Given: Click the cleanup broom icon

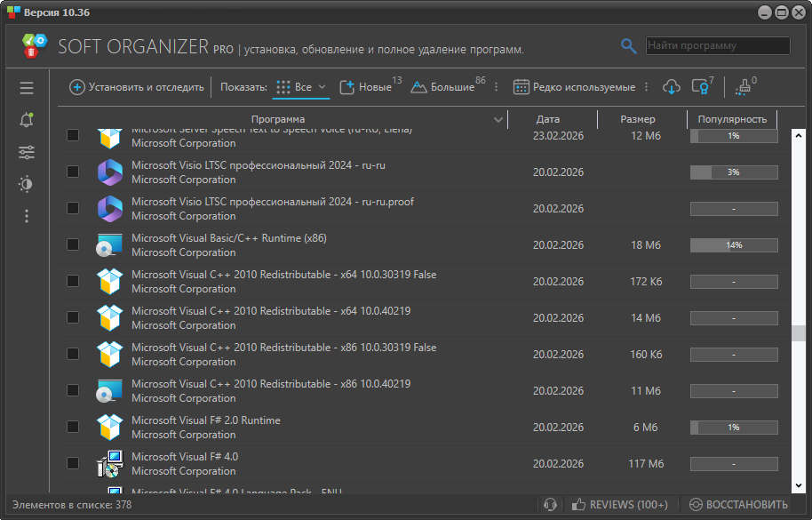Looking at the screenshot, I should coord(744,87).
